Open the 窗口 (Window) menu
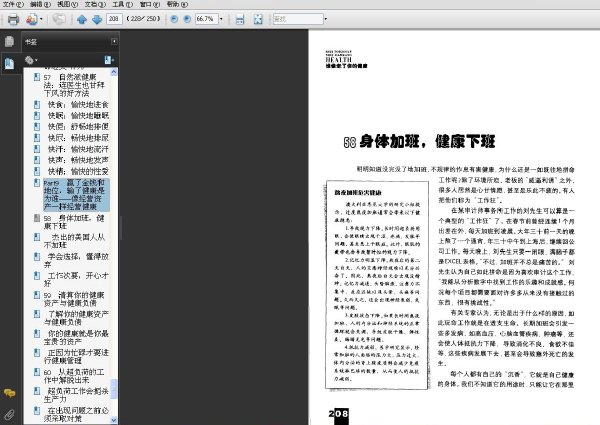 click(x=150, y=4)
